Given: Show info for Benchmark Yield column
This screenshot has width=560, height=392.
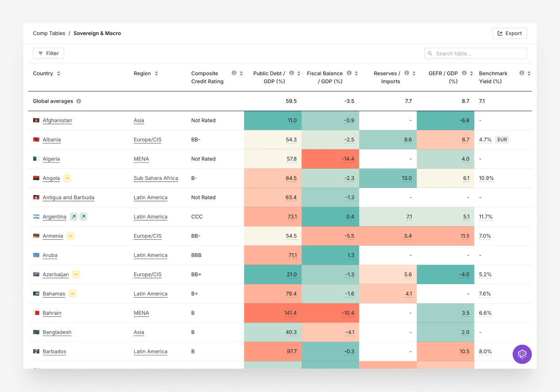Looking at the screenshot, I should click(x=522, y=73).
